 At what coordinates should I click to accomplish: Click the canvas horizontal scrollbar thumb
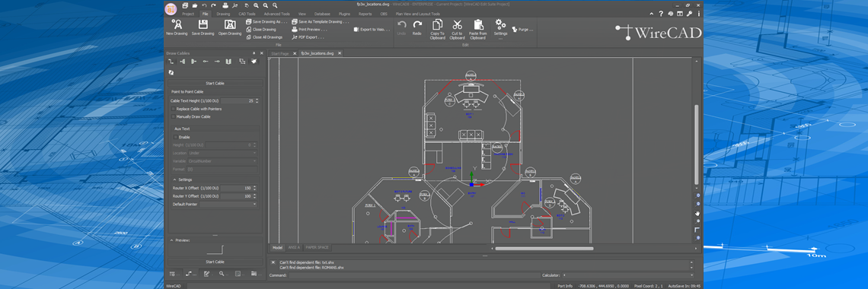pos(544,248)
